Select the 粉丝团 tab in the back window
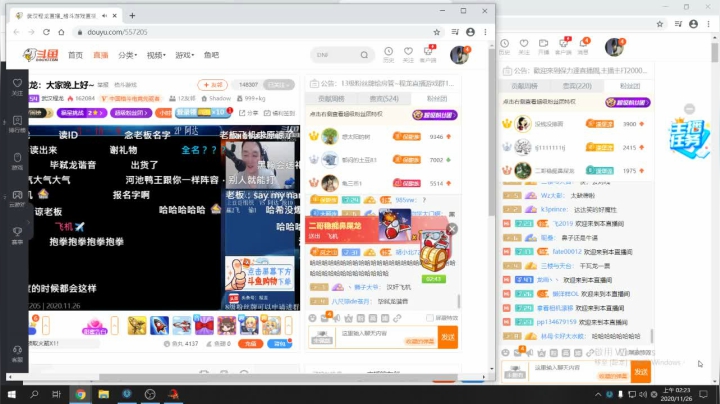Image resolution: width=720 pixels, height=404 pixels. point(630,86)
